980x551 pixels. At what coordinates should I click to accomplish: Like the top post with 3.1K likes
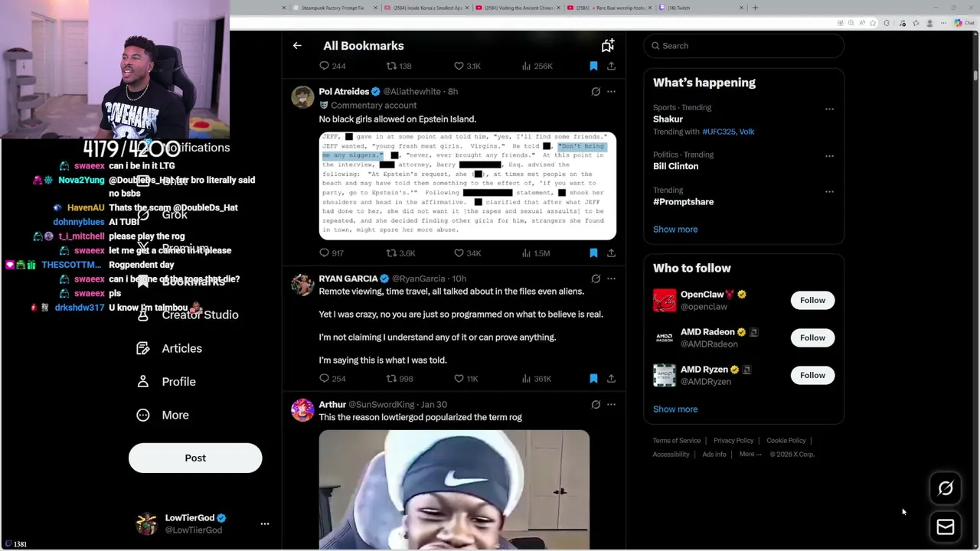click(x=467, y=67)
